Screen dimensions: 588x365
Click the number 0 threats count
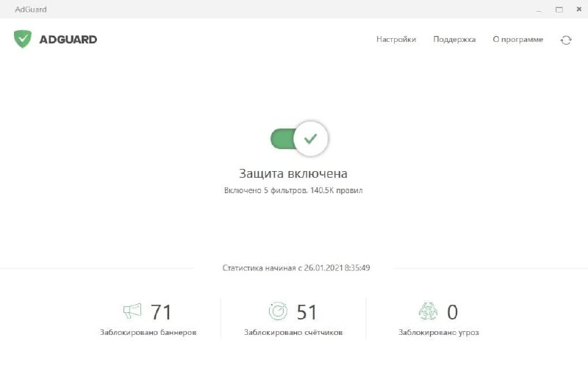[452, 312]
